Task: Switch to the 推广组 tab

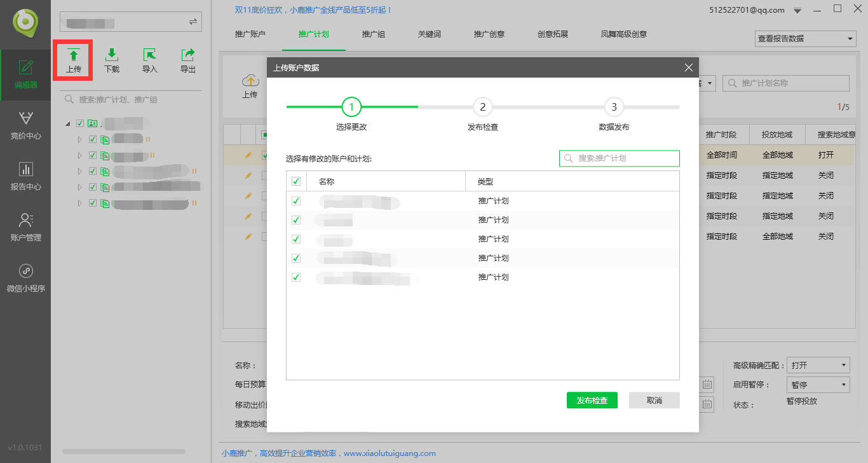Action: point(374,34)
